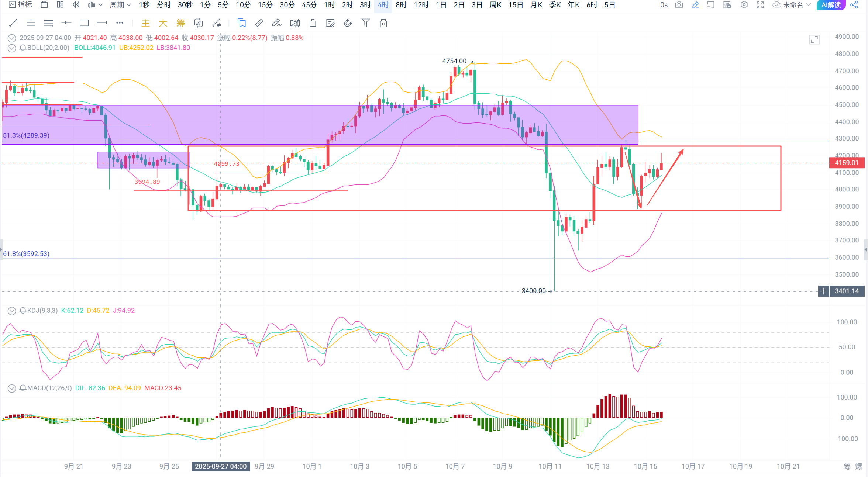Click the AI解读 button
Image resolution: width=868 pixels, height=477 pixels.
(831, 5)
